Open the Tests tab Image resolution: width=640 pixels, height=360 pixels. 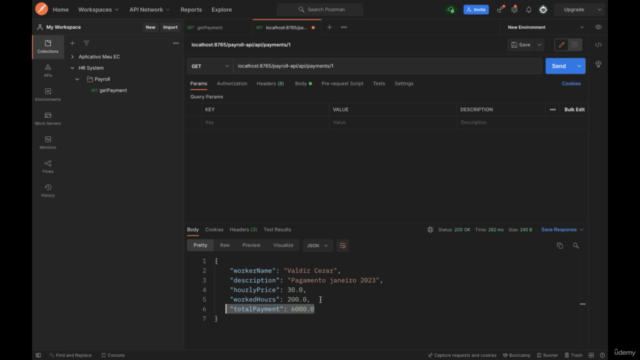[379, 84]
